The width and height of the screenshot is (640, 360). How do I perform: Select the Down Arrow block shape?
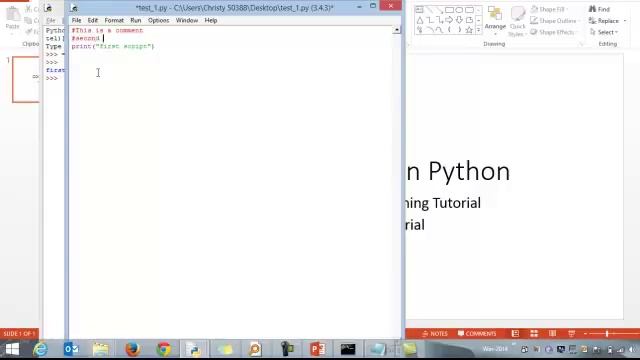click(x=459, y=20)
